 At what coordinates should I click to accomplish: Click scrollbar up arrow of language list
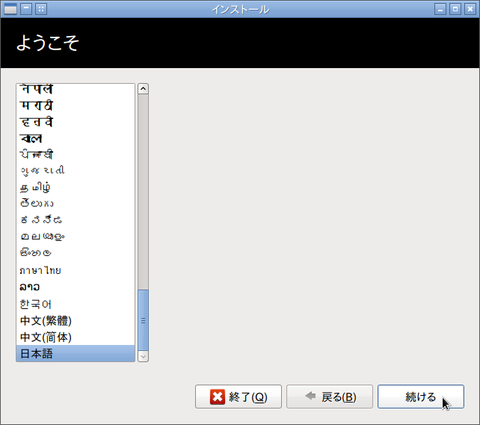[143, 89]
